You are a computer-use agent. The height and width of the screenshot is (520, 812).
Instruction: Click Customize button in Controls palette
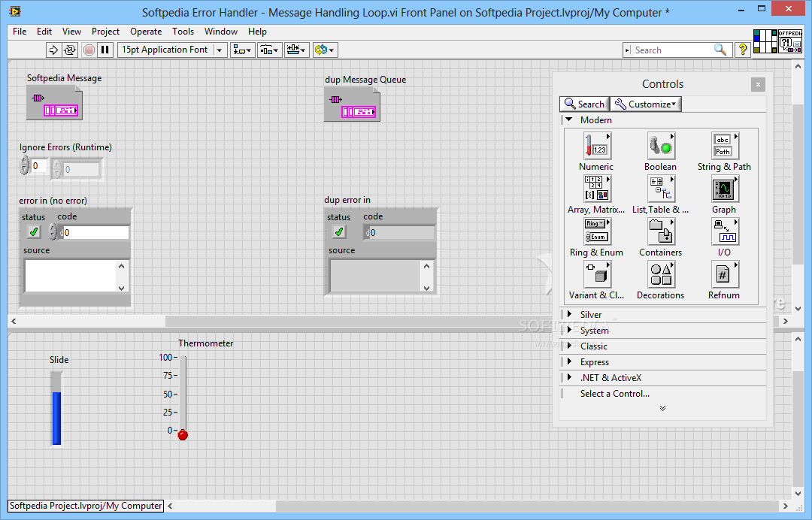[646, 104]
